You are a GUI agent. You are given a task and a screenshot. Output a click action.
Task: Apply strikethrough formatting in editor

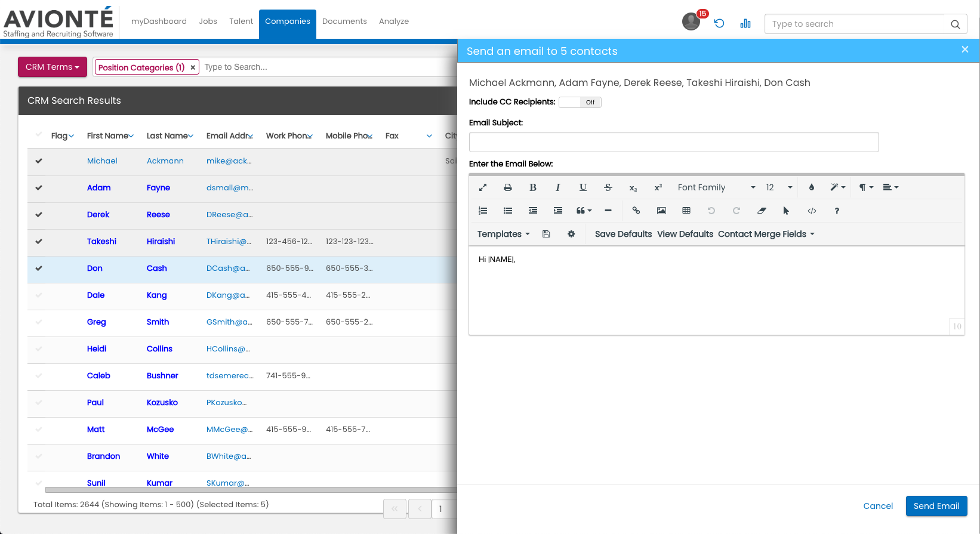(x=608, y=187)
